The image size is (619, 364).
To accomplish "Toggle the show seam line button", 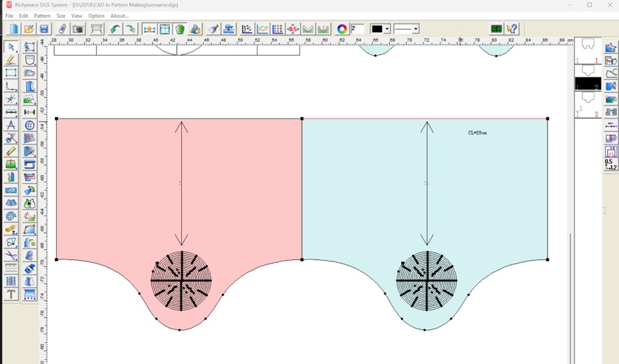I will tap(165, 29).
